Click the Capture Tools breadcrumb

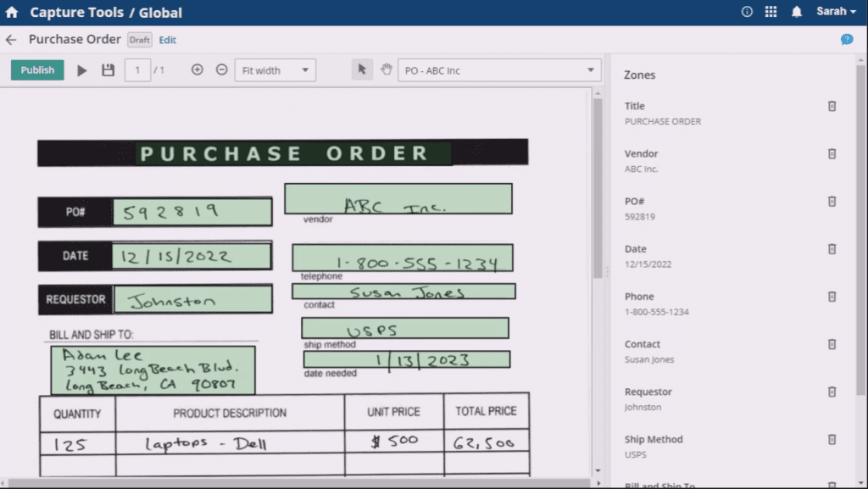click(76, 12)
